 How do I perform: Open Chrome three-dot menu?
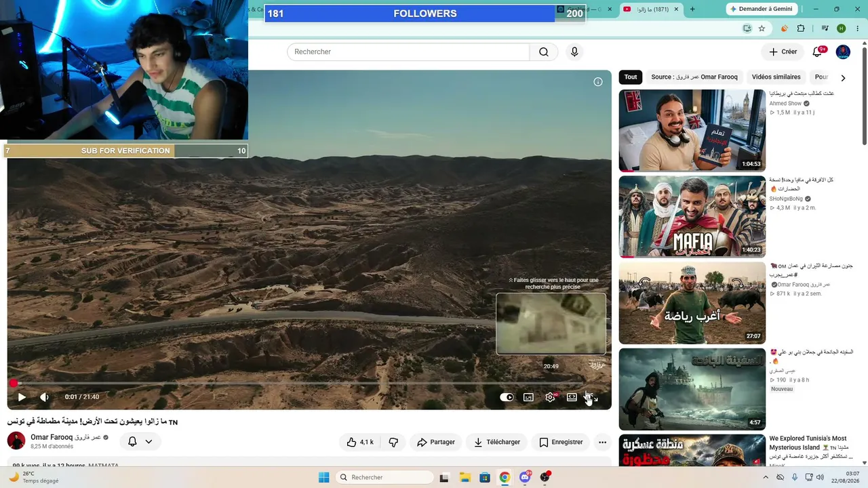[857, 28]
